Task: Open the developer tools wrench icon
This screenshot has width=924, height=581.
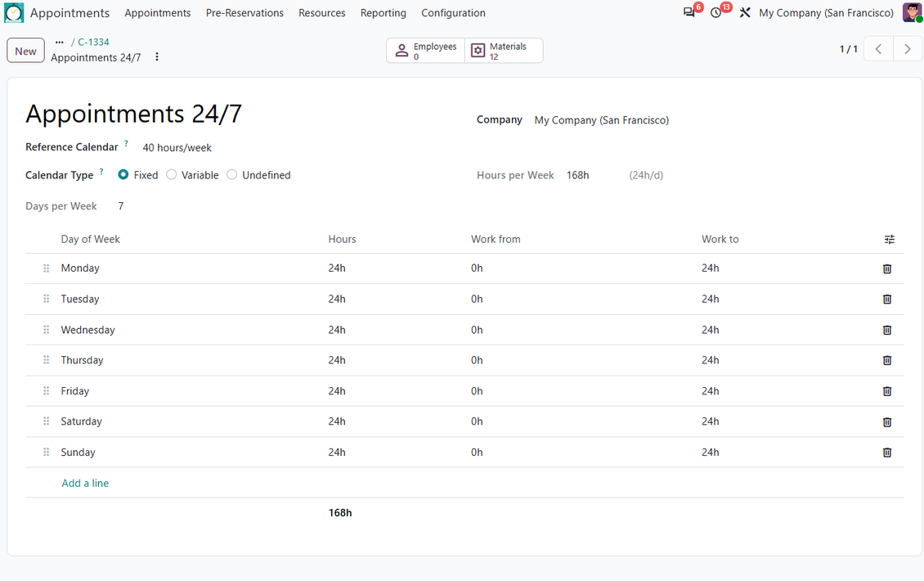Action: point(745,12)
